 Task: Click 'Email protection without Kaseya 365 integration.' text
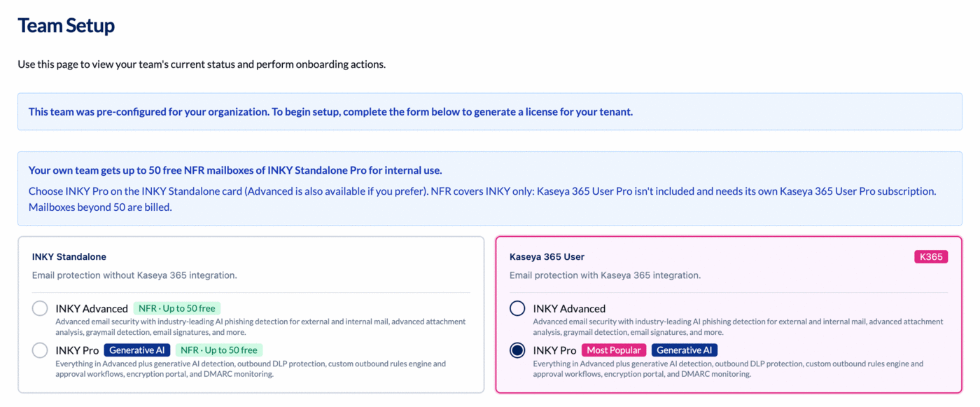click(x=134, y=275)
